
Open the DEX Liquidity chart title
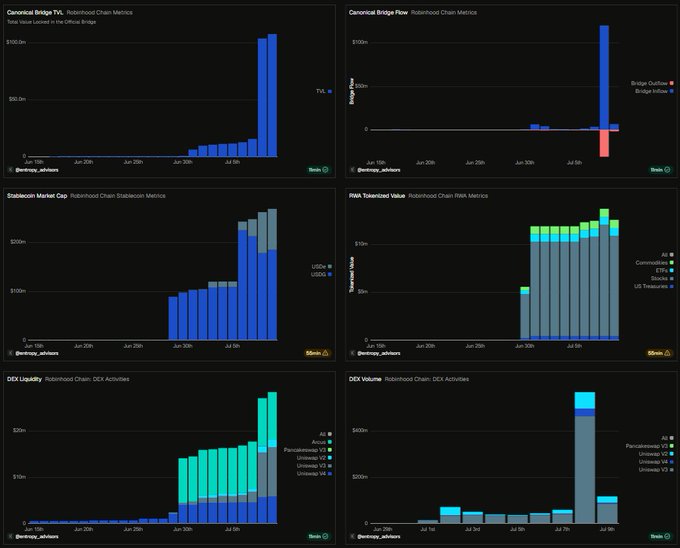click(x=24, y=379)
